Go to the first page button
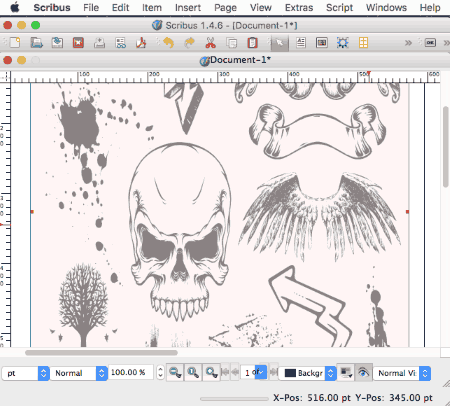This screenshot has height=406, width=450. pyautogui.click(x=225, y=372)
